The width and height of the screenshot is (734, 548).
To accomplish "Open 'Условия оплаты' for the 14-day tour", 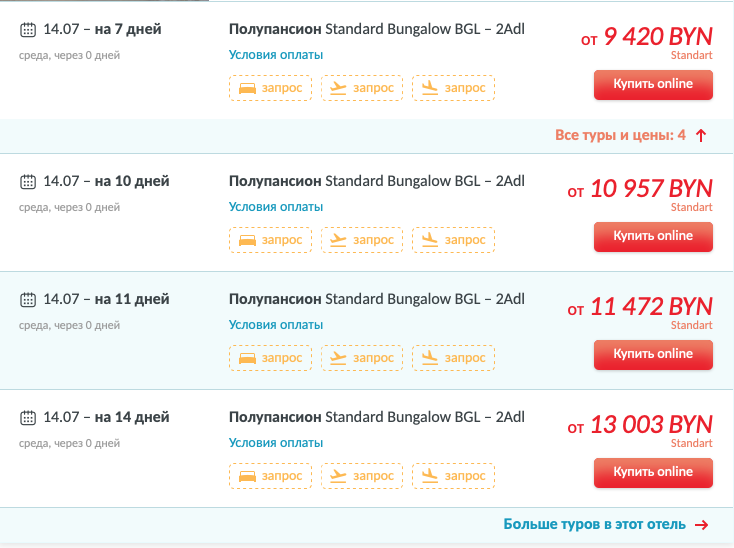I will (x=276, y=443).
